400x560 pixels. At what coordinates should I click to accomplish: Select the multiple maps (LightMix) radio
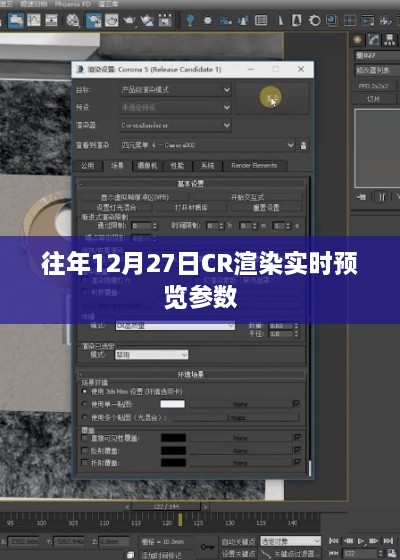pyautogui.click(x=85, y=417)
